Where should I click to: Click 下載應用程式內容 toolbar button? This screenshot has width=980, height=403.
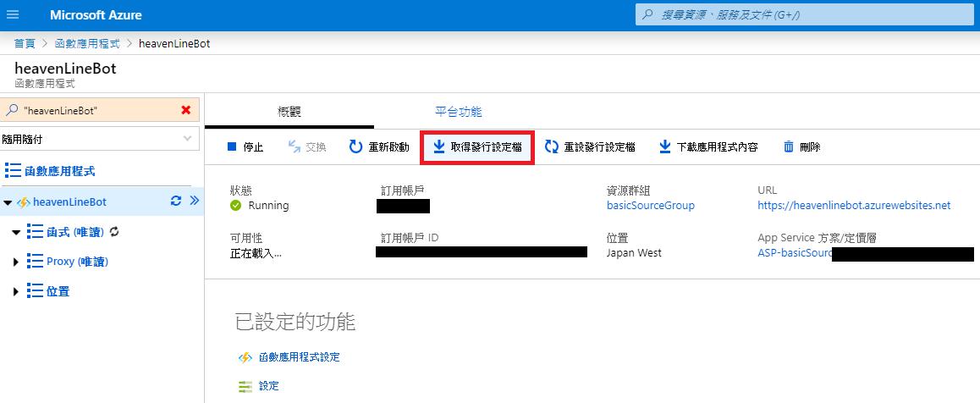coord(708,146)
